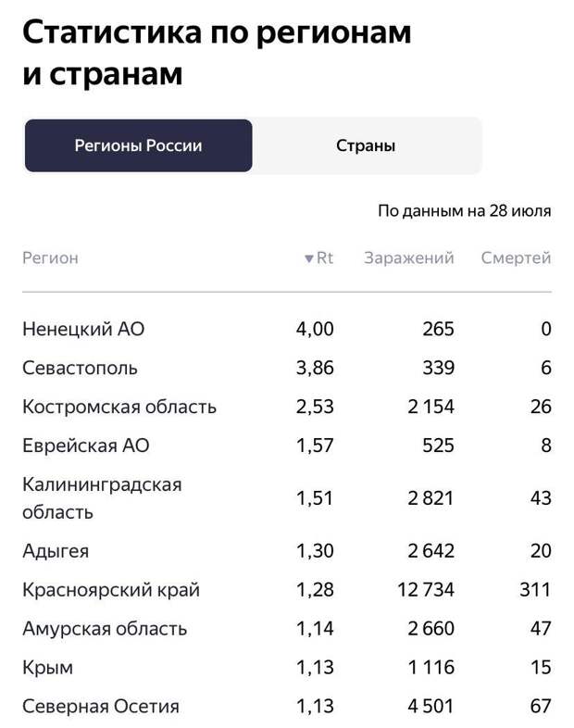574x728 pixels.
Task: Open Калининградская область entry
Action: [x=287, y=498]
